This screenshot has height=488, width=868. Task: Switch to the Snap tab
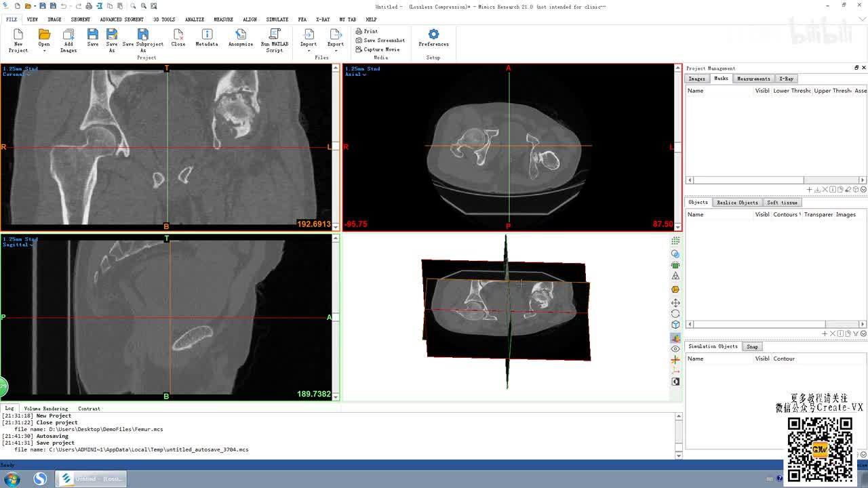tap(752, 346)
